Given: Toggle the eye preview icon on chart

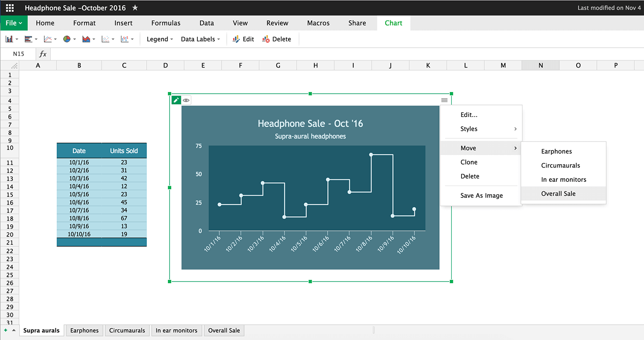Looking at the screenshot, I should pos(186,100).
